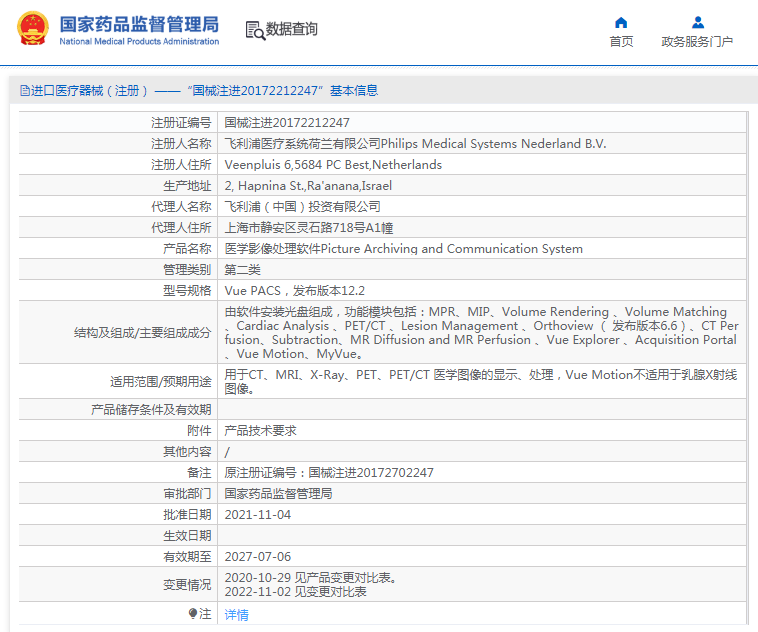Open the 数据查询 search icon
The image size is (758, 632).
pyautogui.click(x=255, y=30)
